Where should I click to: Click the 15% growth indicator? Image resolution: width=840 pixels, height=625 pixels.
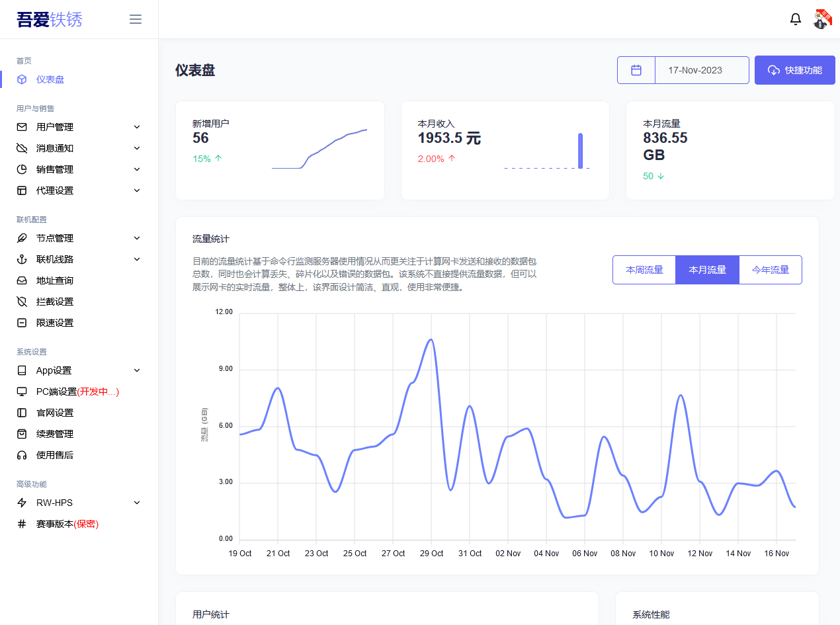[x=207, y=159]
